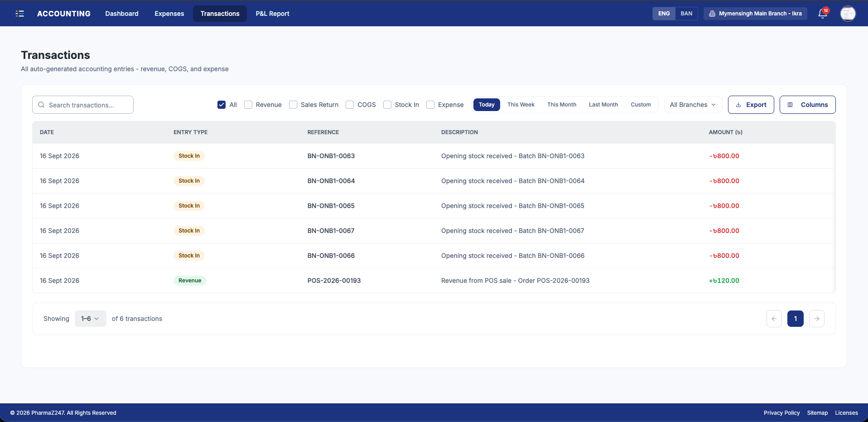868x422 pixels.
Task: Check the All entry type checkbox
Action: 222,105
